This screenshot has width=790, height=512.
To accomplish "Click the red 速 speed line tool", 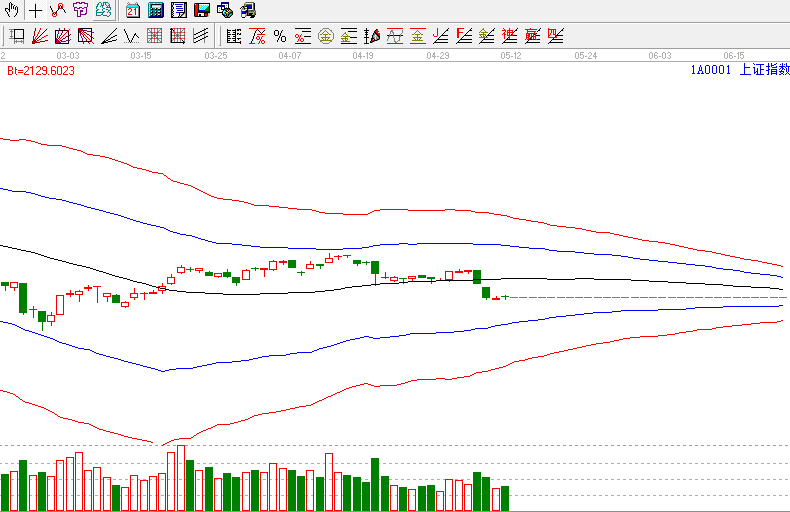I will click(x=509, y=37).
